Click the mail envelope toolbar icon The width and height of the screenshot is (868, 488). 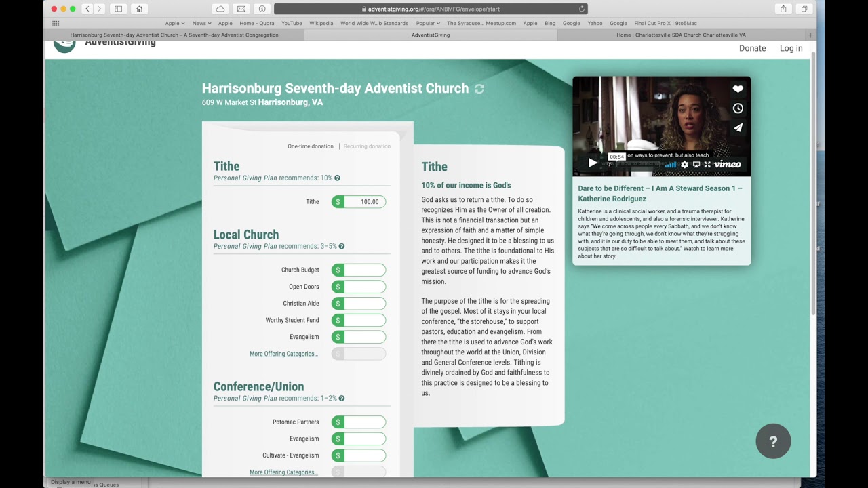tap(241, 9)
